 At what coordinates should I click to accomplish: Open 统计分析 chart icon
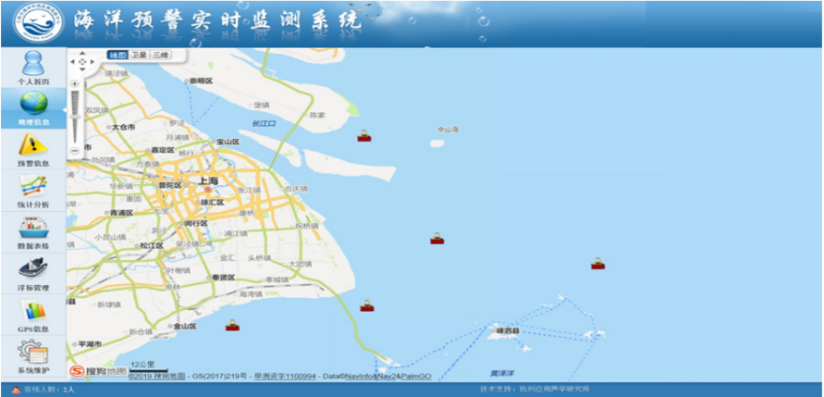(x=33, y=186)
